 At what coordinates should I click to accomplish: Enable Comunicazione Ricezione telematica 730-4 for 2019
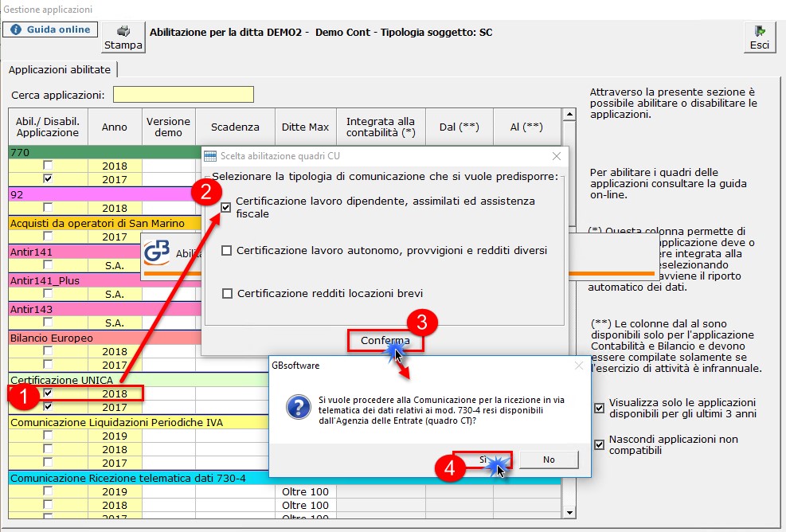point(48,491)
